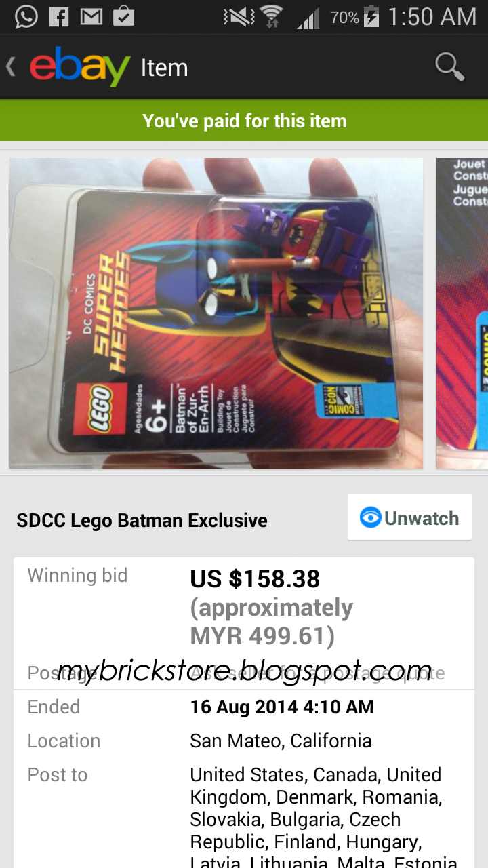Select the SDCC Lego Batman Exclusive title

(142, 520)
